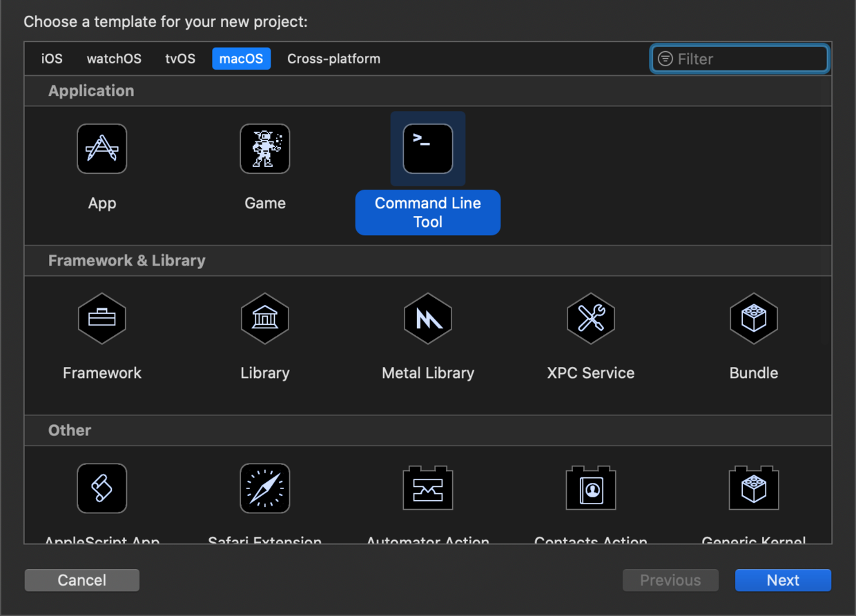Viewport: 856px width, 616px height.
Task: Click the "App" template label
Action: [102, 203]
